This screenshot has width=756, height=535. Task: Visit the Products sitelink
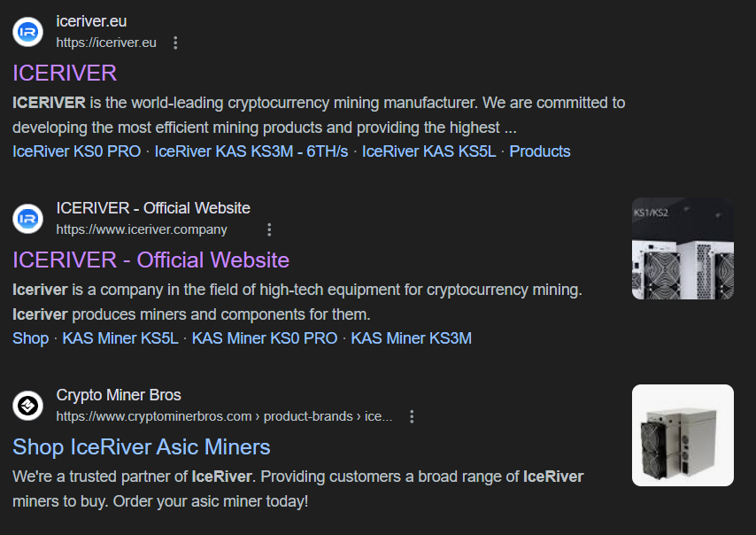click(540, 151)
